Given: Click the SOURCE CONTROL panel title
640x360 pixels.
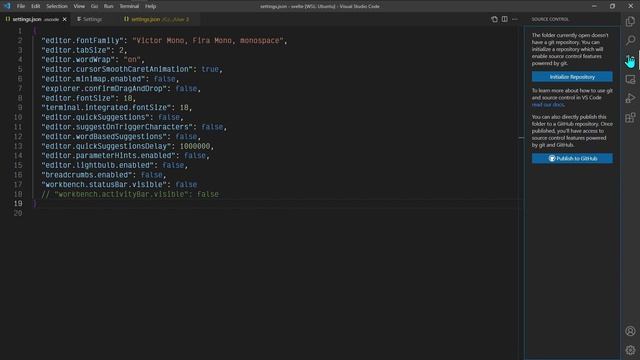Looking at the screenshot, I should 550,19.
